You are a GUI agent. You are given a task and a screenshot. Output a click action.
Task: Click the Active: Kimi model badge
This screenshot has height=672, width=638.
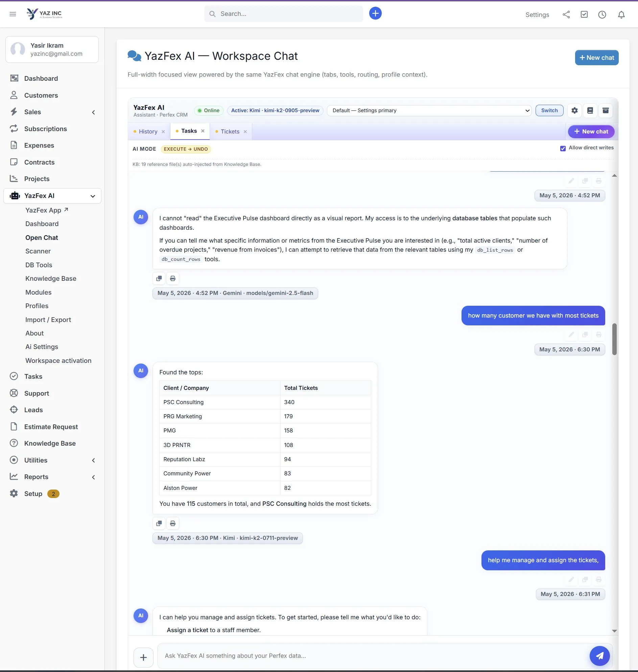click(275, 110)
